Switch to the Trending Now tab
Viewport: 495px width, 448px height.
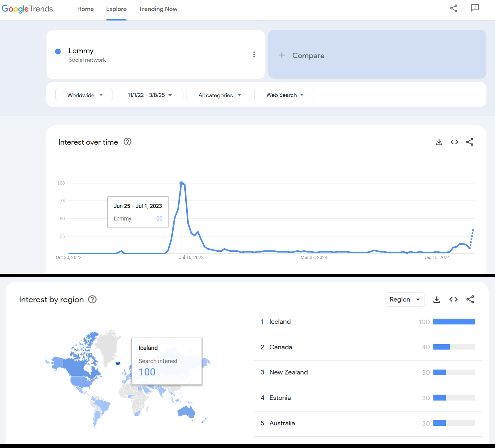158,9
